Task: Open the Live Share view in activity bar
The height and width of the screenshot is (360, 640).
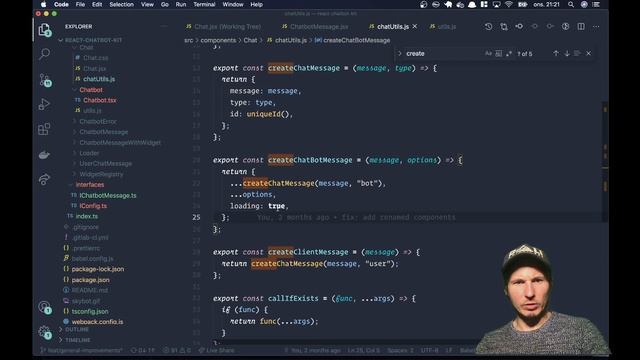Action: 44,179
